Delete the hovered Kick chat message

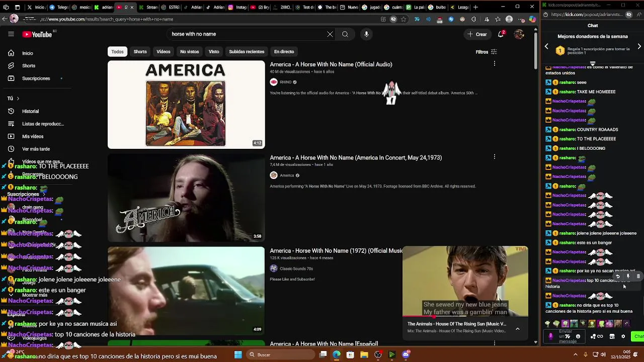tap(638, 277)
